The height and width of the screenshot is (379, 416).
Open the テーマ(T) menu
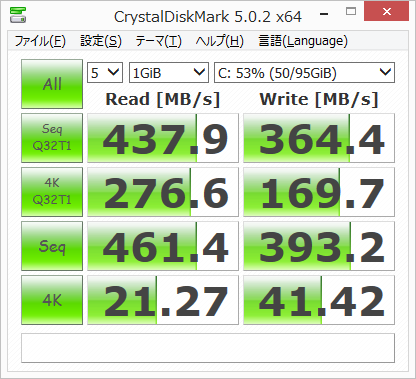coord(158,41)
